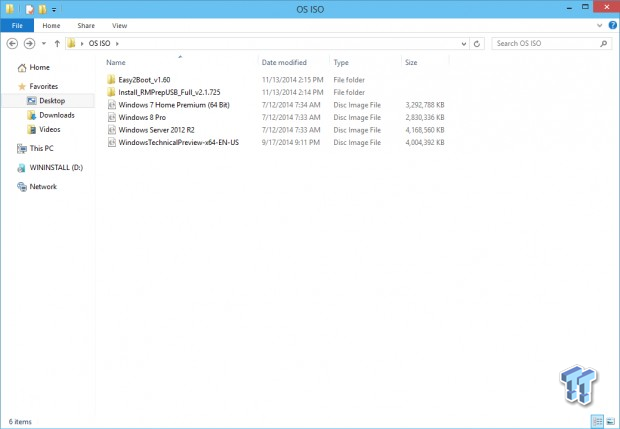620x429 pixels.
Task: Sort files by the Name column
Action: [116, 62]
